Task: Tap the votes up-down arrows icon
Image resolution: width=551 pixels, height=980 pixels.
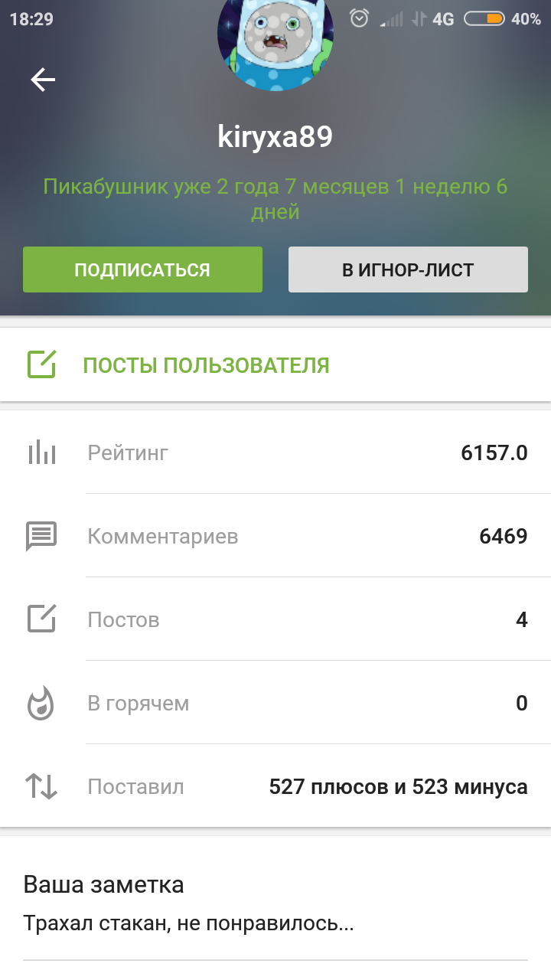Action: (x=42, y=786)
